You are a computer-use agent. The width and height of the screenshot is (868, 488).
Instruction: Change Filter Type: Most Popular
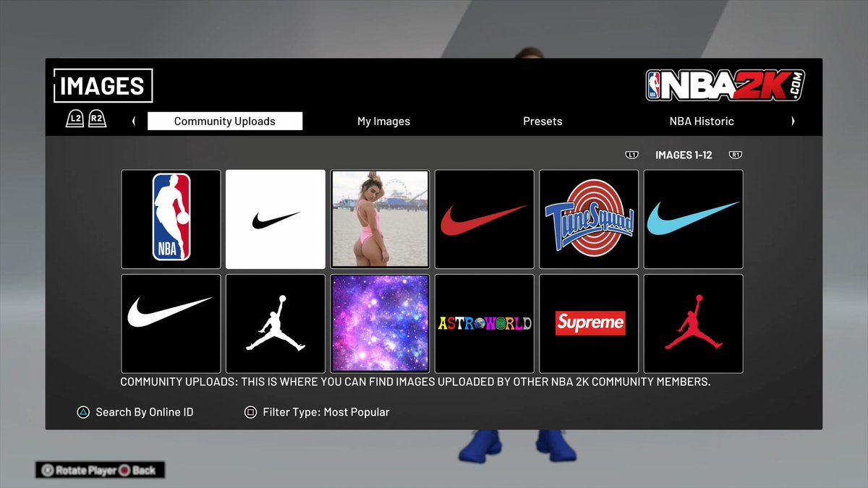[x=326, y=412]
